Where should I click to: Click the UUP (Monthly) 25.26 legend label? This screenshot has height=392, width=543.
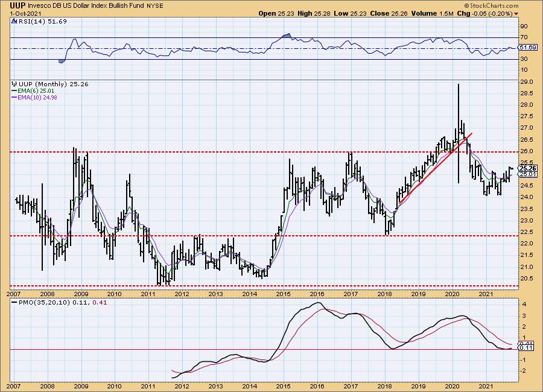54,84
